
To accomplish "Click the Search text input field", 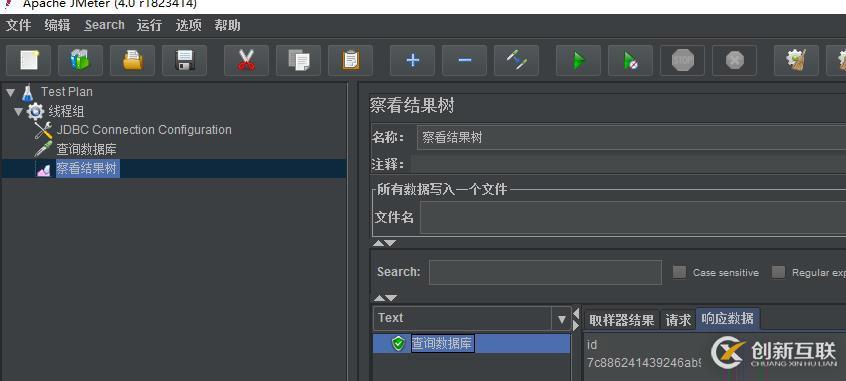I will coord(545,272).
